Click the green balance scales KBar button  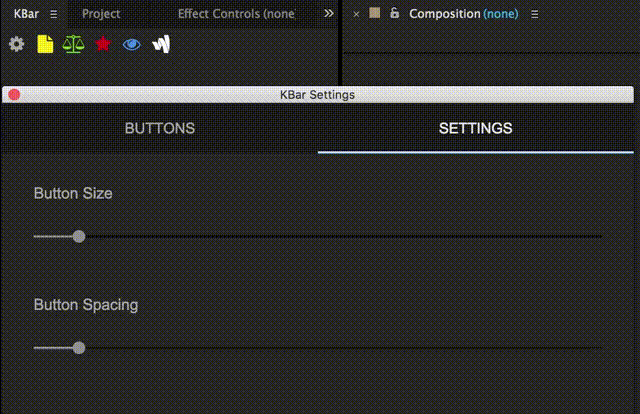[73, 44]
